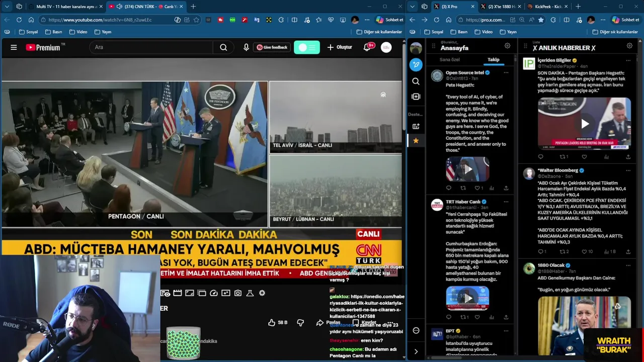Play the İçeriden Bilgiler Pentagon video

click(x=584, y=124)
